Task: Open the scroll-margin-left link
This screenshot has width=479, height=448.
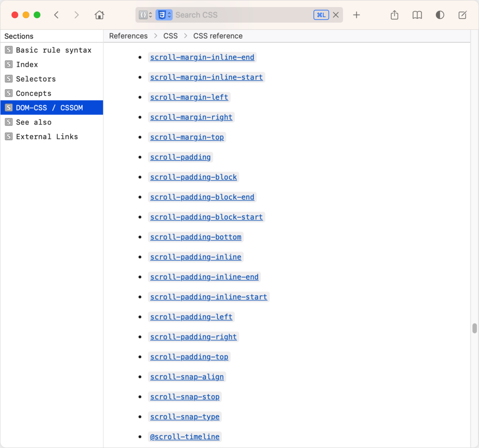Action: pos(189,97)
